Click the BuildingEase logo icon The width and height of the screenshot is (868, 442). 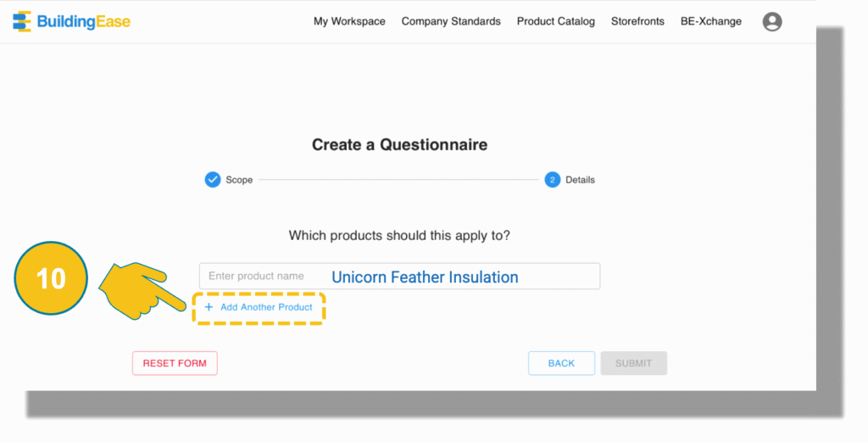coord(21,21)
